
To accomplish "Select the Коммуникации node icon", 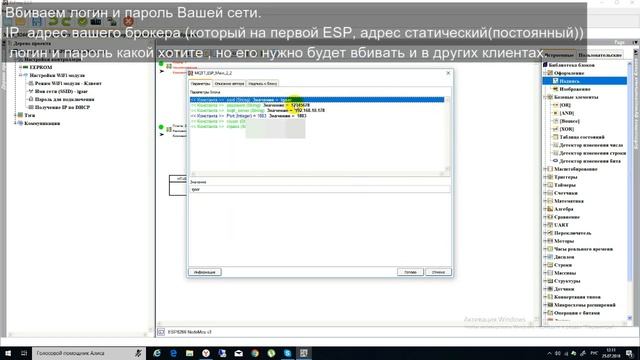I will click(x=20, y=123).
